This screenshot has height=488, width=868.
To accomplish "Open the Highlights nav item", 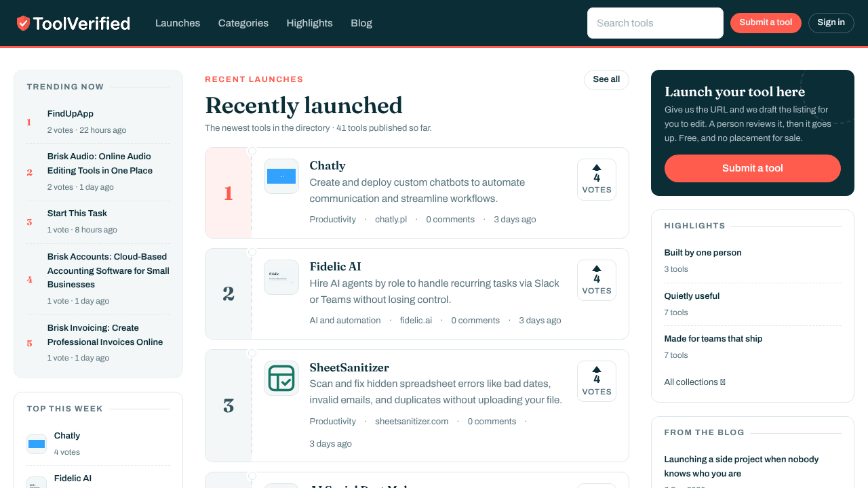I will (x=309, y=23).
